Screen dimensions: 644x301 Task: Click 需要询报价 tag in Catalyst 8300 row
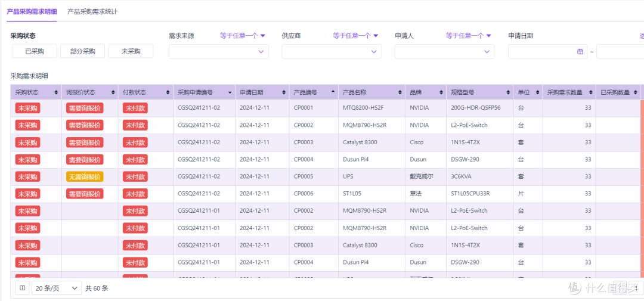tap(85, 142)
